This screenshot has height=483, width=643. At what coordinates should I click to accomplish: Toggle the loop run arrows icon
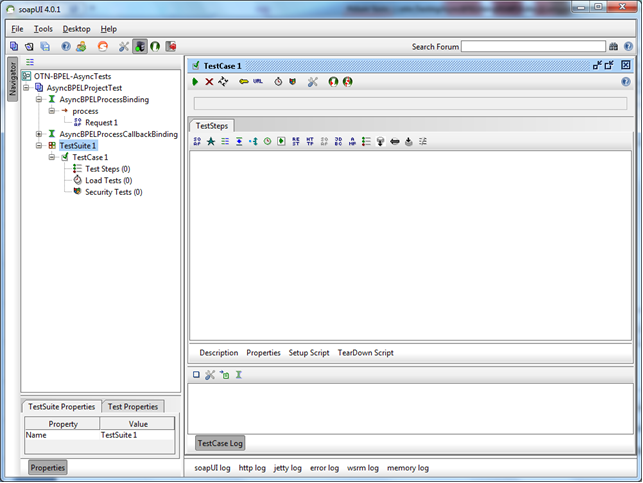[x=223, y=82]
